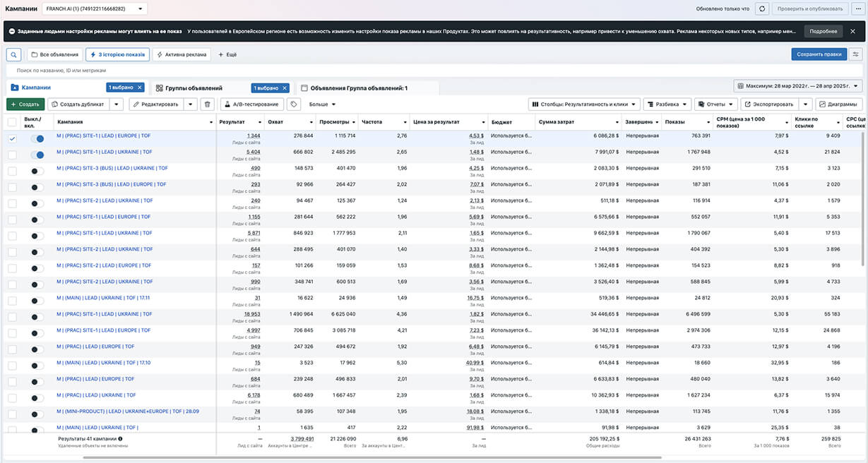Open column settings icon beside Сохранить правки
Viewport: 868px width, 463px height.
click(x=856, y=54)
